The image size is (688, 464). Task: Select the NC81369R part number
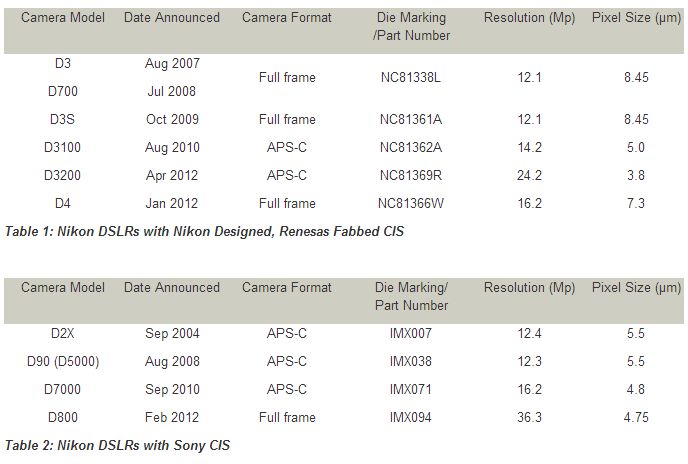tap(411, 176)
